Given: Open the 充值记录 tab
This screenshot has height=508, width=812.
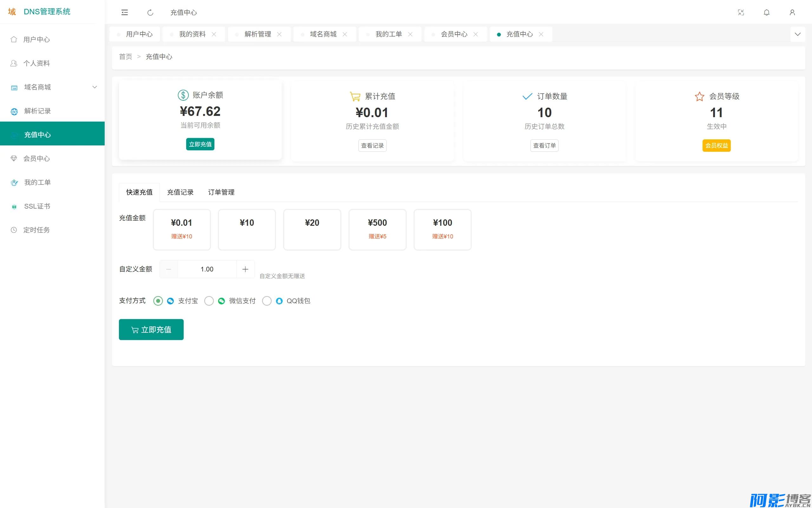Looking at the screenshot, I should (180, 192).
